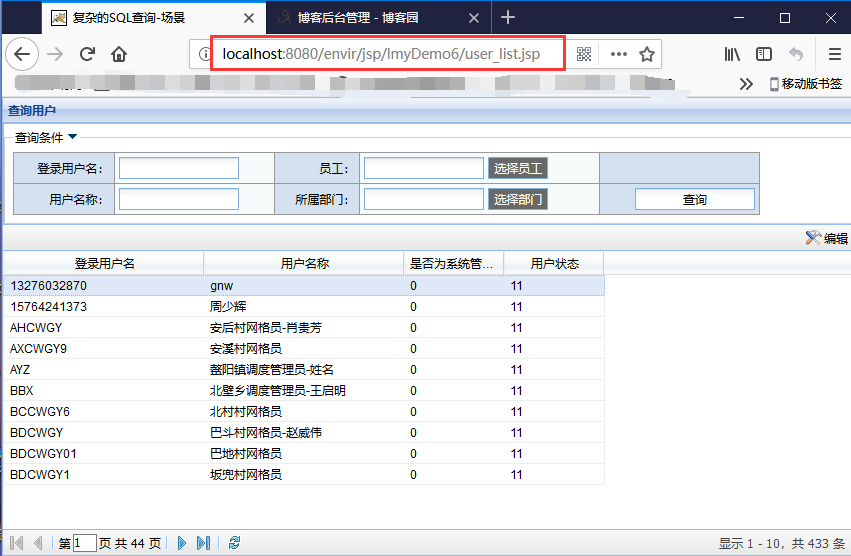Image resolution: width=851 pixels, height=556 pixels.
Task: Focus the 登录用户名 input field
Action: [x=179, y=168]
